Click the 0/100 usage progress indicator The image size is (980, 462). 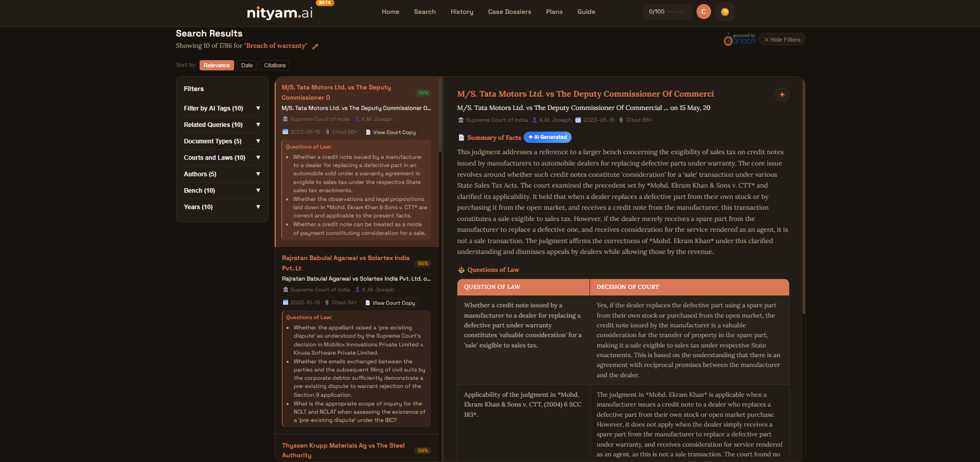point(667,12)
